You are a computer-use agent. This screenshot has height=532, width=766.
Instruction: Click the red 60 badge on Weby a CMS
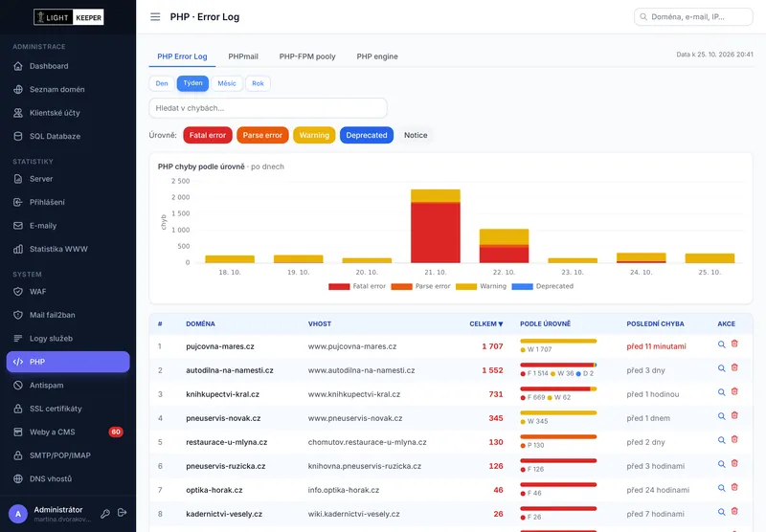(116, 432)
